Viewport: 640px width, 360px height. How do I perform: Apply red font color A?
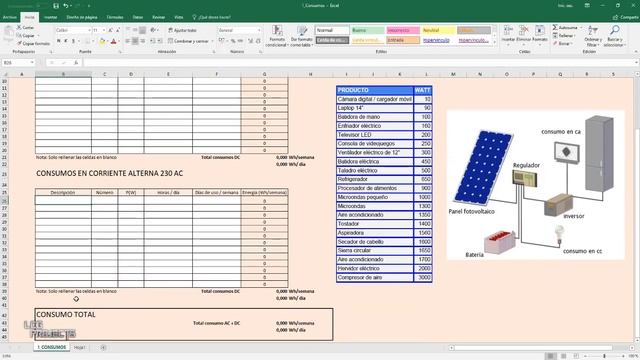(113, 41)
